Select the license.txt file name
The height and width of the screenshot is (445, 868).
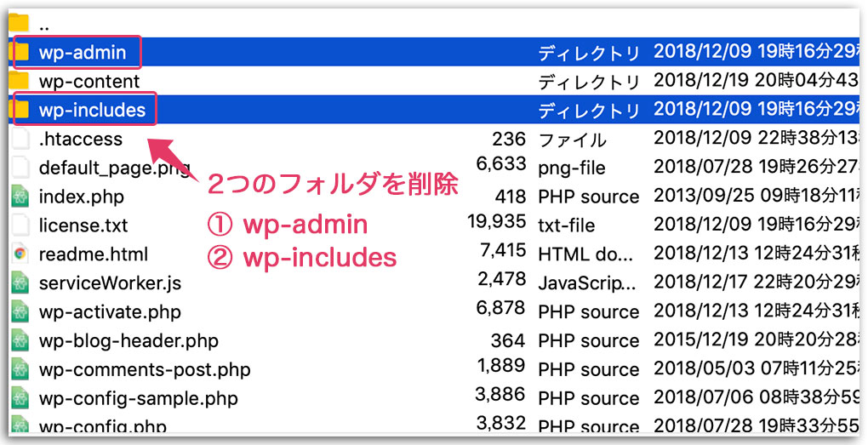83,225
